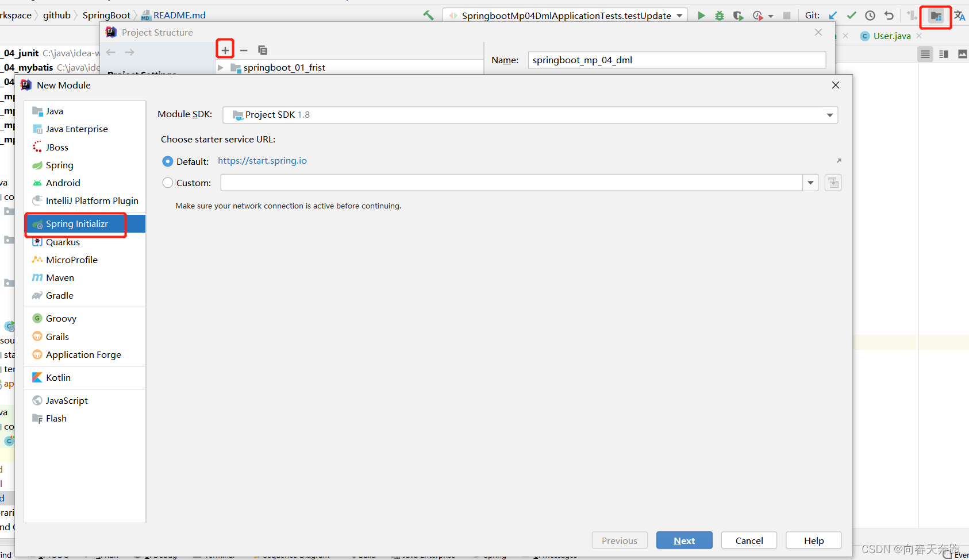This screenshot has height=560, width=969.
Task: Click the Translate icon in toolbar
Action: 959,16
